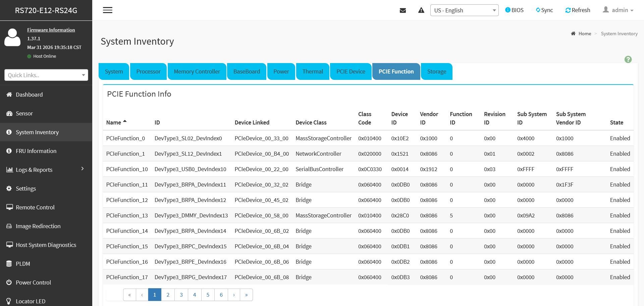
Task: Select the Memory Controller tab
Action: 197,71
